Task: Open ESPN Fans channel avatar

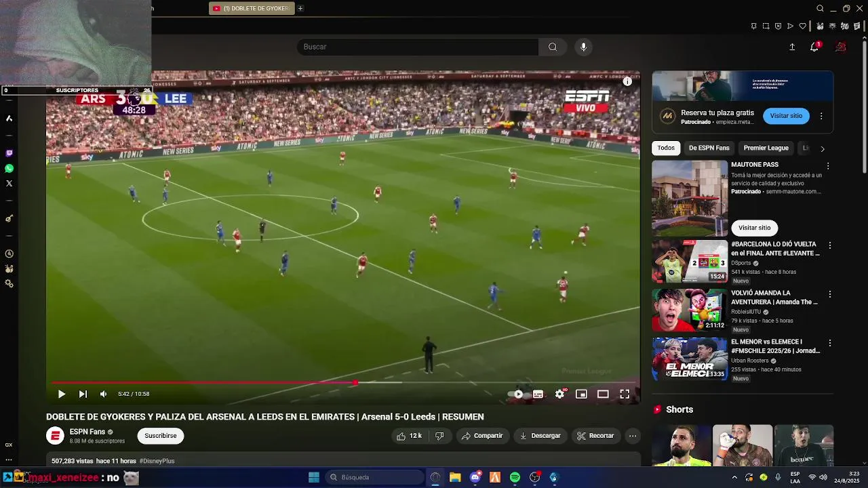Action: coord(55,436)
